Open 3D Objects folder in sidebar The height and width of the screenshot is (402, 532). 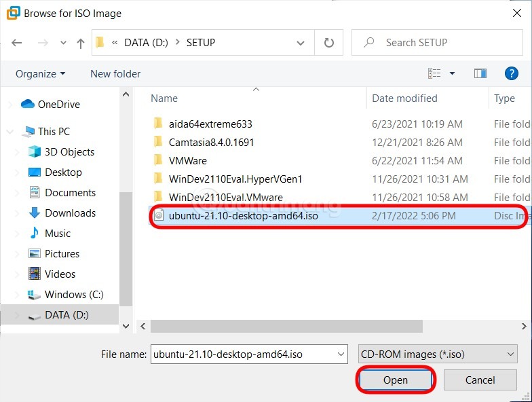tap(69, 152)
